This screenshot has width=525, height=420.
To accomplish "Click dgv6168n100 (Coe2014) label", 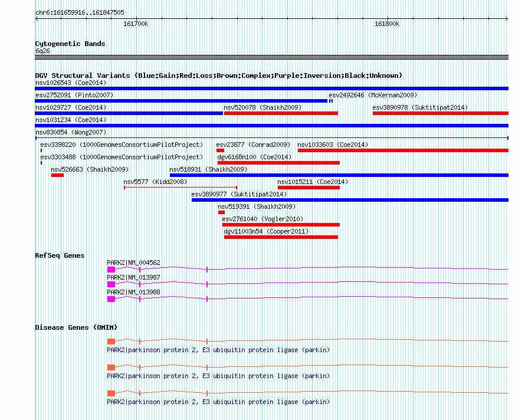I will 254,157.
